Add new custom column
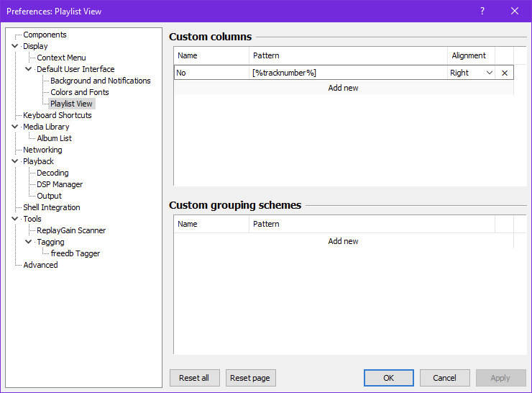Viewport: 532px width, 393px height. pyautogui.click(x=344, y=88)
